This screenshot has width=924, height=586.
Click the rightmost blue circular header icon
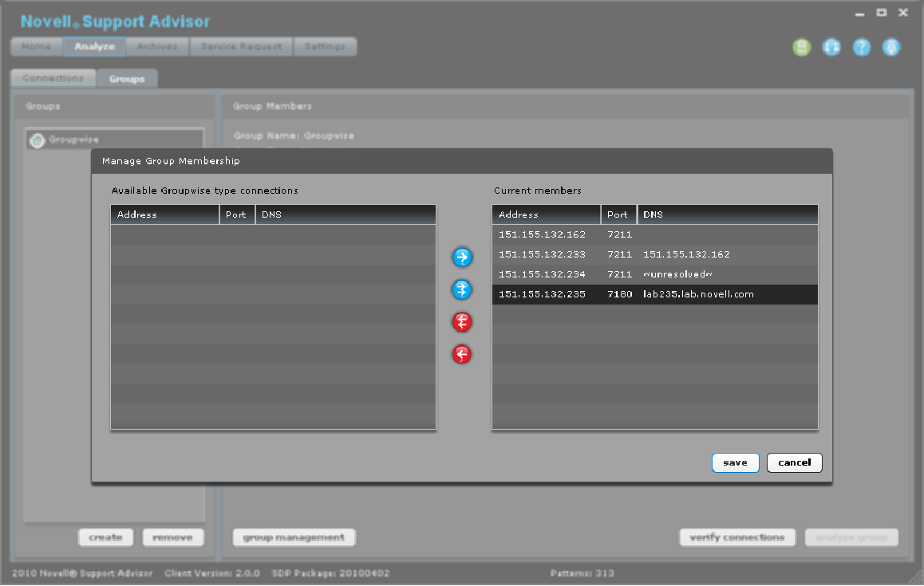pyautogui.click(x=891, y=47)
